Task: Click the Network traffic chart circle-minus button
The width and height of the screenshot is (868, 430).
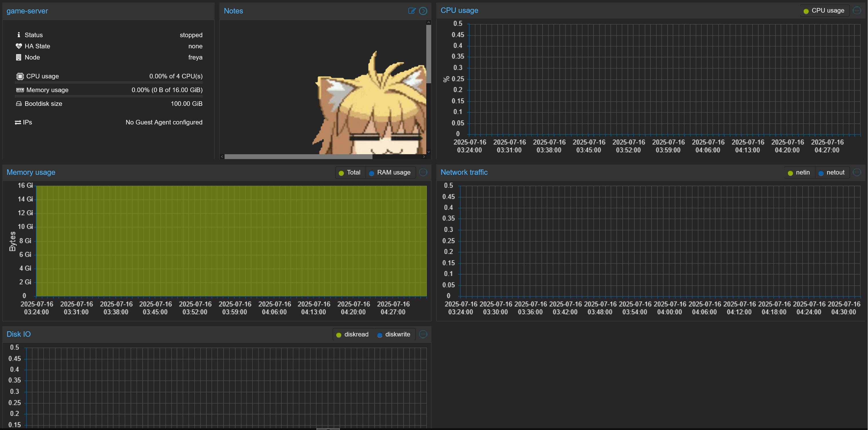Action: pos(857,172)
